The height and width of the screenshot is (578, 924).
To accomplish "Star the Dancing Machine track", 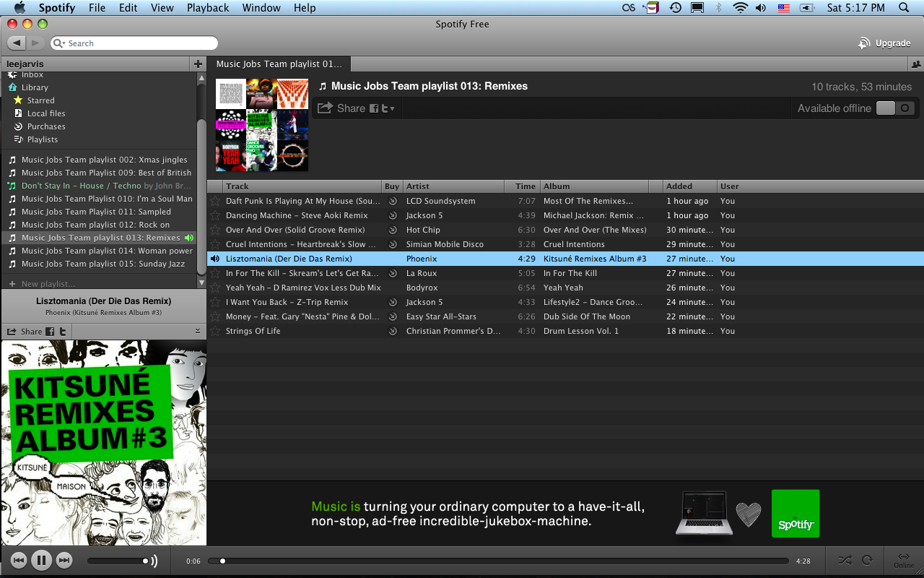I will pos(215,215).
